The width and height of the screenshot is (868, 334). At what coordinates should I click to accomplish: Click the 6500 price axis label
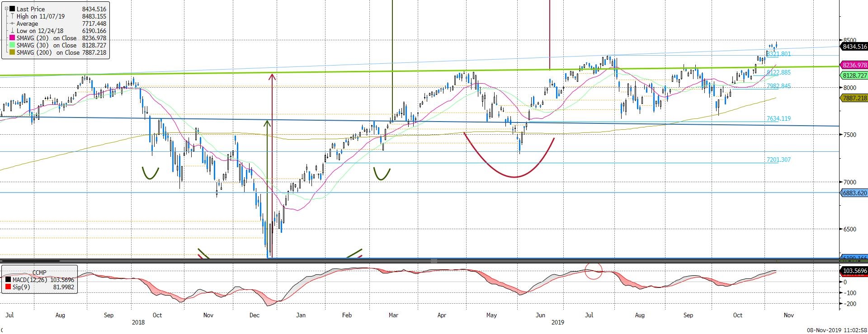tap(849, 230)
